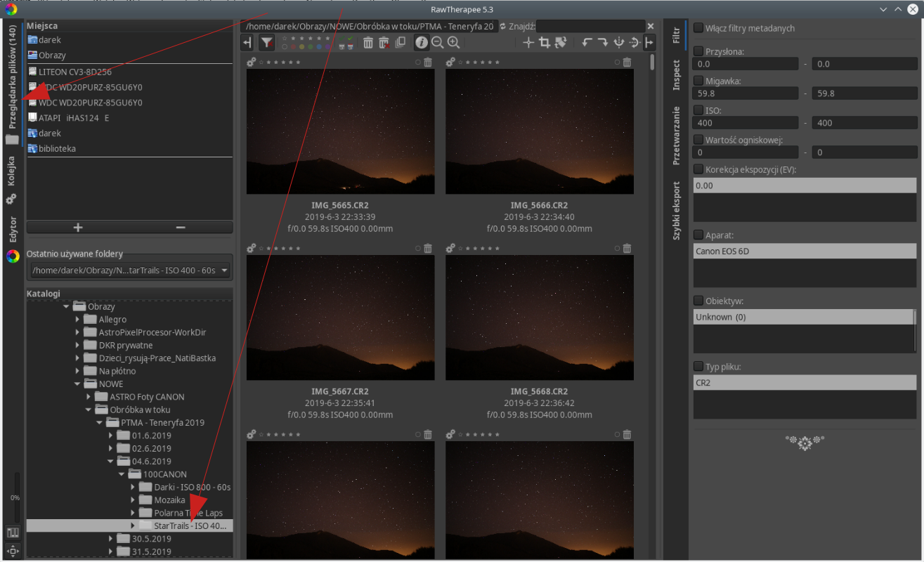The height and width of the screenshot is (562, 924).
Task: Enable the Migawka filter checkbox
Action: point(698,81)
